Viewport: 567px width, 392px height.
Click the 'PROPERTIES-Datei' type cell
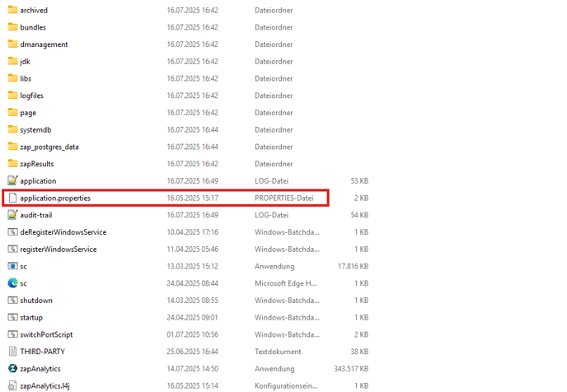point(284,198)
